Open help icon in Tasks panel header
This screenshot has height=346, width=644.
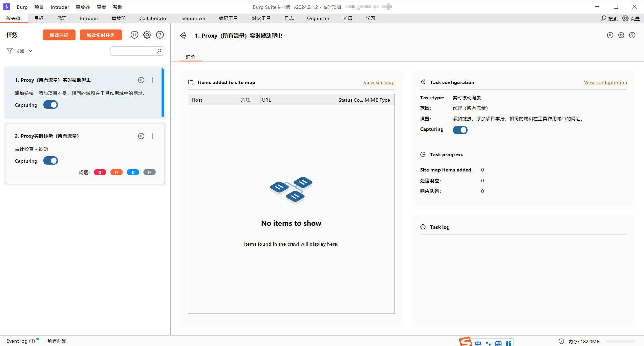pyautogui.click(x=160, y=35)
